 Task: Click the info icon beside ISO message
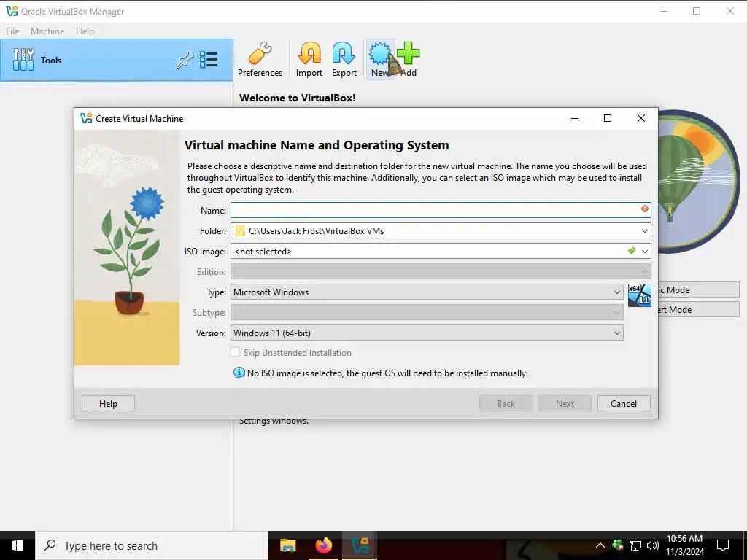coord(239,373)
